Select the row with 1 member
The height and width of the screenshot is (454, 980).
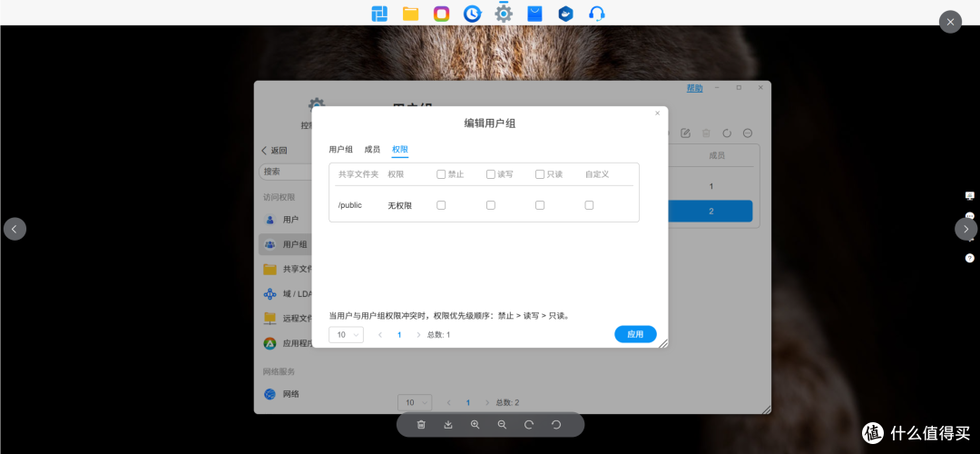pyautogui.click(x=710, y=186)
